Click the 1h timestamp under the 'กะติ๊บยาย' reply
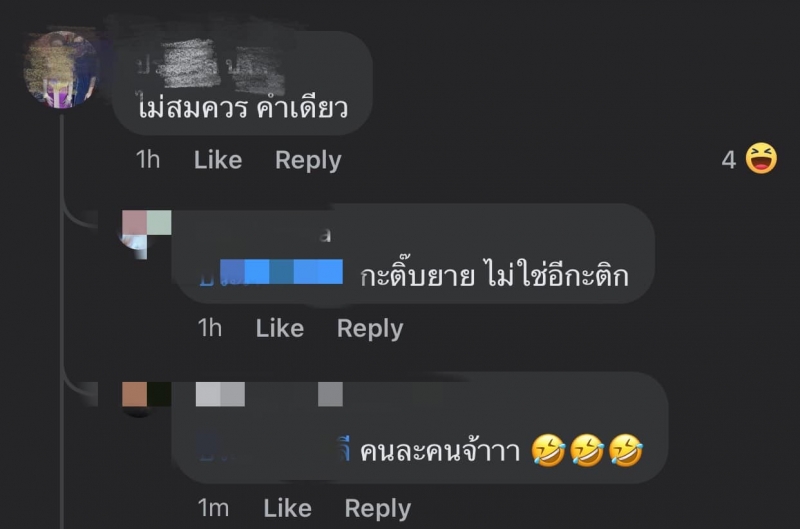Viewport: 800px width, 529px height. click(x=210, y=328)
